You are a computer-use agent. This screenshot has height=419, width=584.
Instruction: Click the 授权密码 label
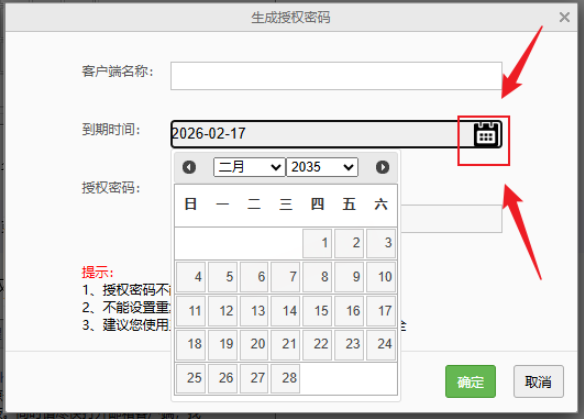(x=111, y=188)
